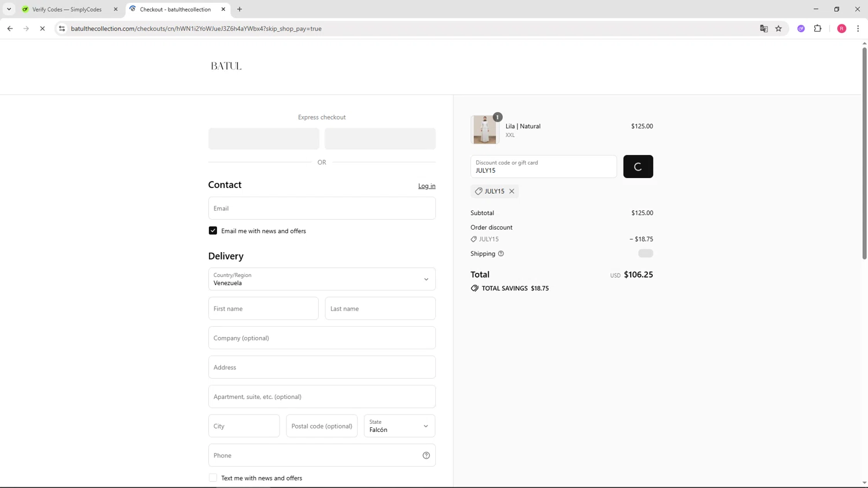Viewport: 868px width, 488px height.
Task: Click the scrollbar down arrow
Action: pyautogui.click(x=865, y=483)
